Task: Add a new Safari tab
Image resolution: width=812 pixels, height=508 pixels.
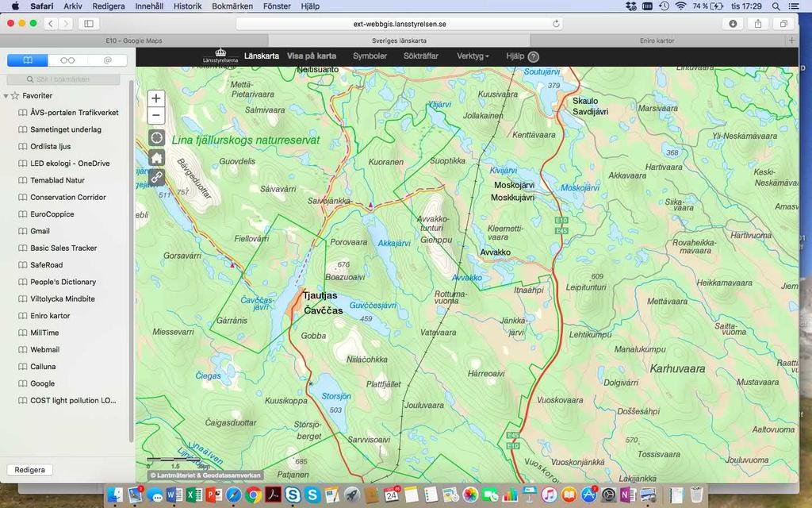Action: tap(792, 40)
